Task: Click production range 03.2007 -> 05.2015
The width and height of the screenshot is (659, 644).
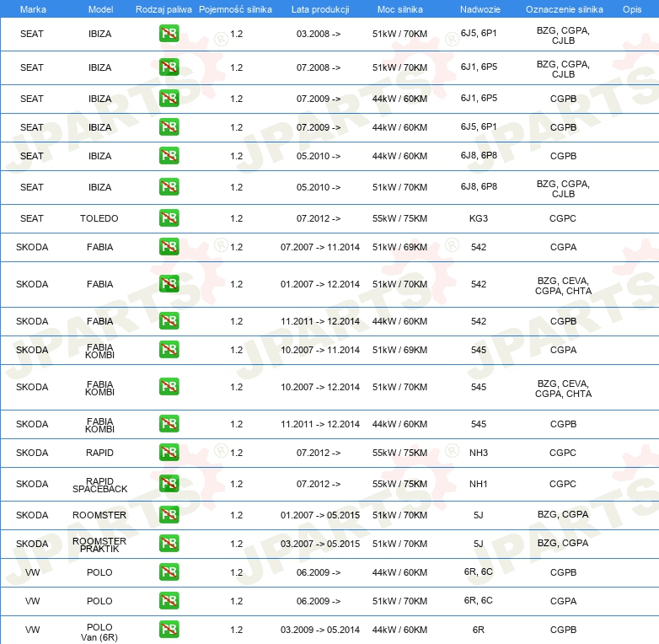Action: point(320,544)
